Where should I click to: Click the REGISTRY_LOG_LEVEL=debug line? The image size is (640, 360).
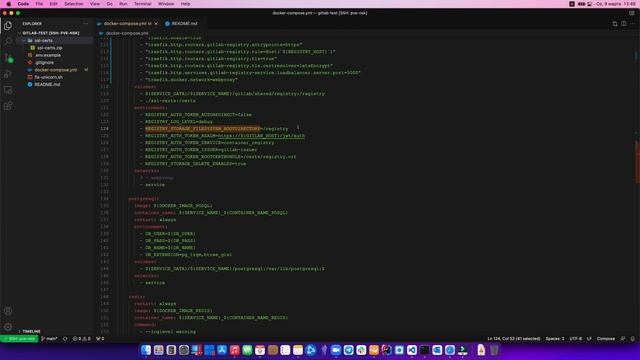[x=179, y=122]
